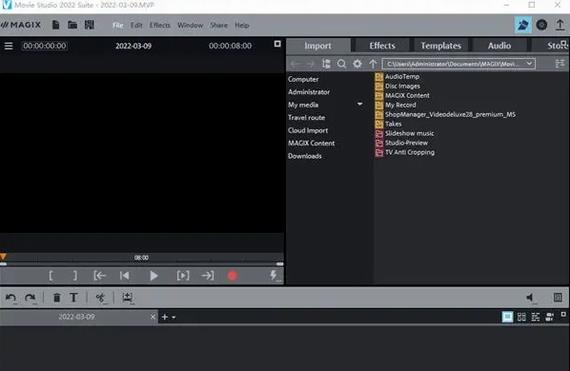Change list view mode icon at right

pos(560,64)
